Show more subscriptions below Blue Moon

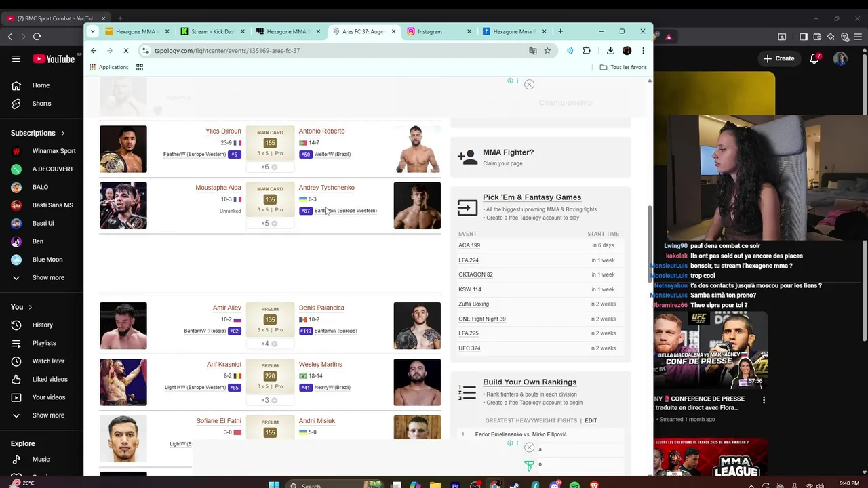pos(41,277)
